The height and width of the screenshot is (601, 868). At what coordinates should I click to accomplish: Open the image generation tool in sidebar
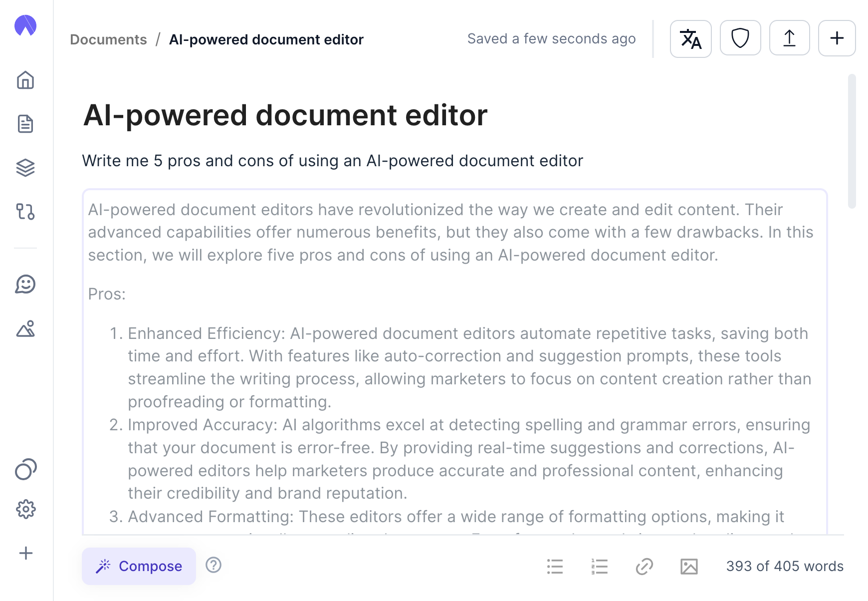tap(25, 329)
